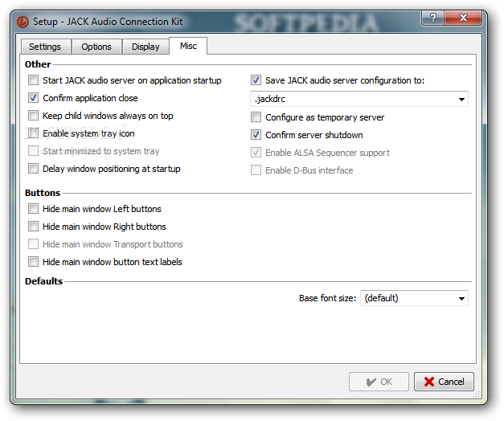Enable Delay window positioning at startup

point(34,169)
